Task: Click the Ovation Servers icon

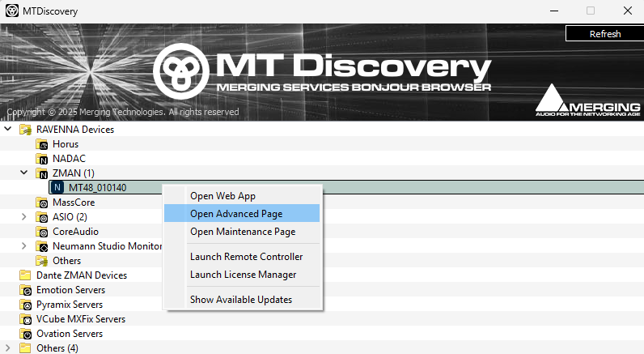Action: tap(25, 334)
